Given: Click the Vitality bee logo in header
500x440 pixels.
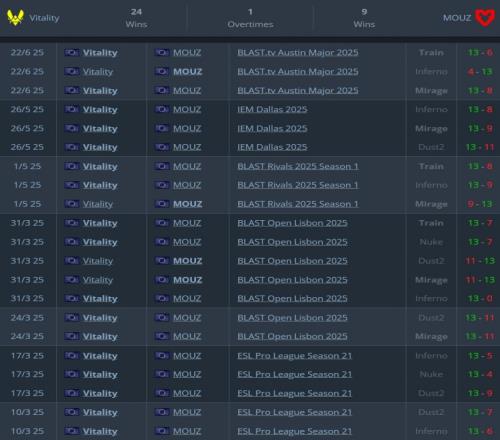Looking at the screenshot, I should (x=15, y=17).
